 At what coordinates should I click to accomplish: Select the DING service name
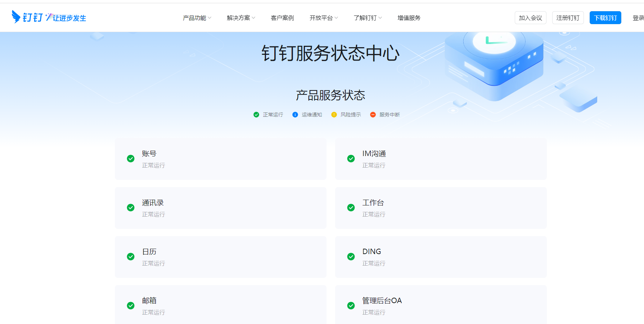pos(371,252)
